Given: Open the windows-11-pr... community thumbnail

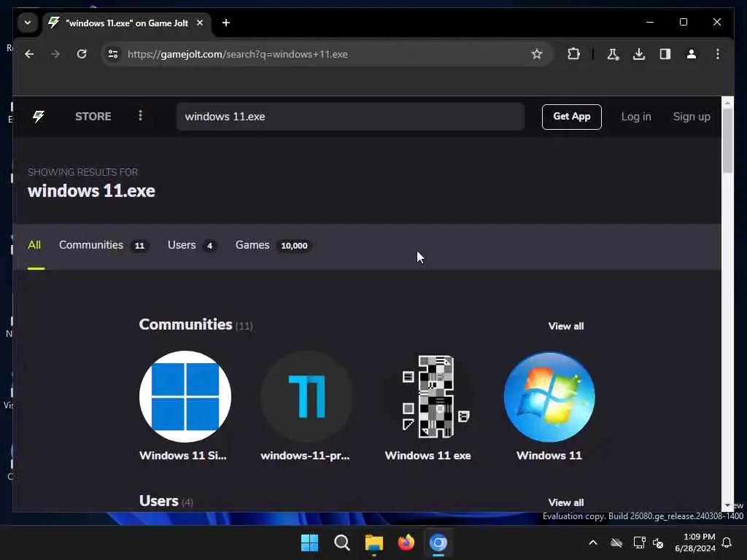Looking at the screenshot, I should [307, 397].
